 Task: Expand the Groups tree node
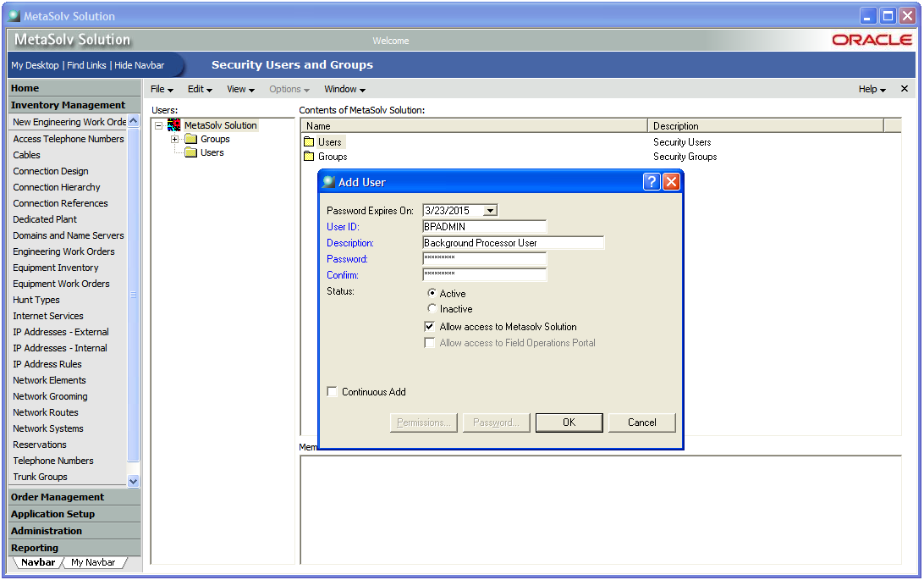click(175, 139)
